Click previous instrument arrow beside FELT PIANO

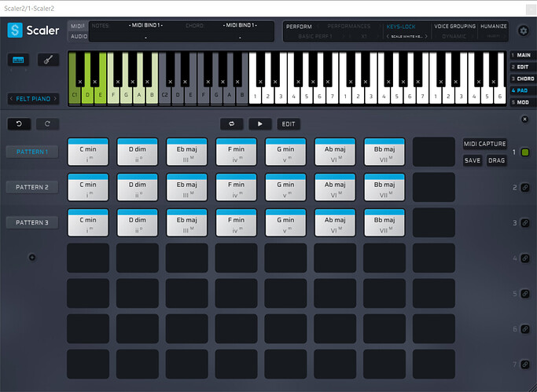pos(11,98)
